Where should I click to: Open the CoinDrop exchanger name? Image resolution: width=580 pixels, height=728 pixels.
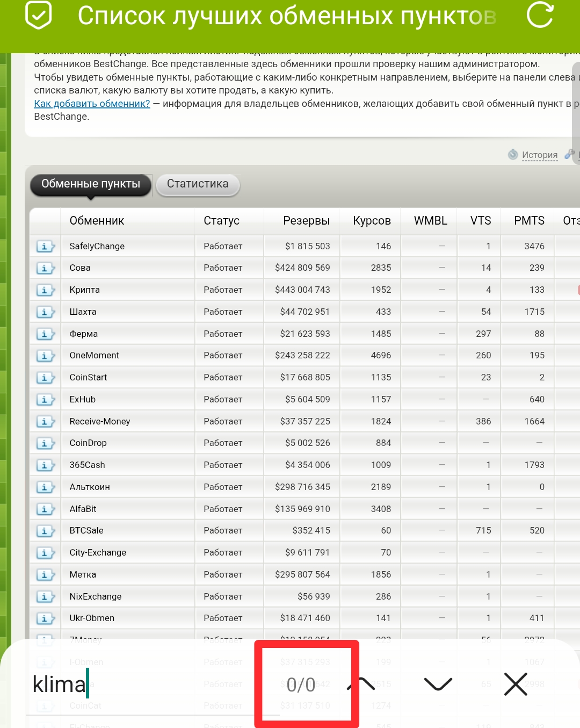88,443
